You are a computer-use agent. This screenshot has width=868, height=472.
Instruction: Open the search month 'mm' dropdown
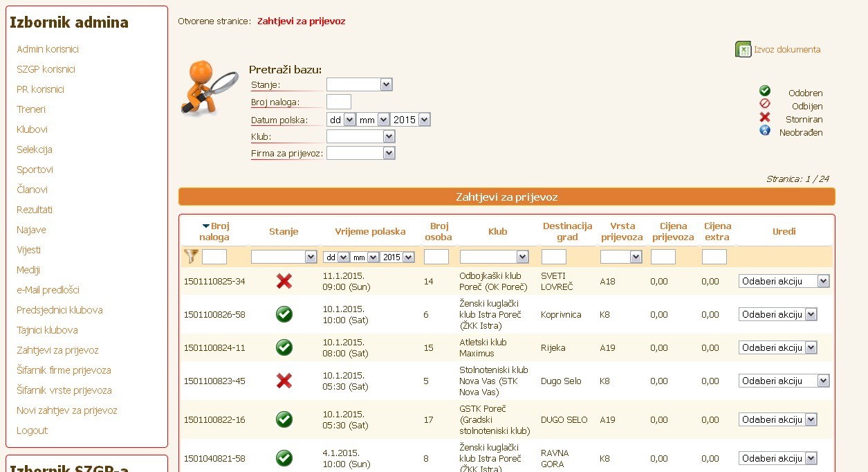click(x=373, y=120)
